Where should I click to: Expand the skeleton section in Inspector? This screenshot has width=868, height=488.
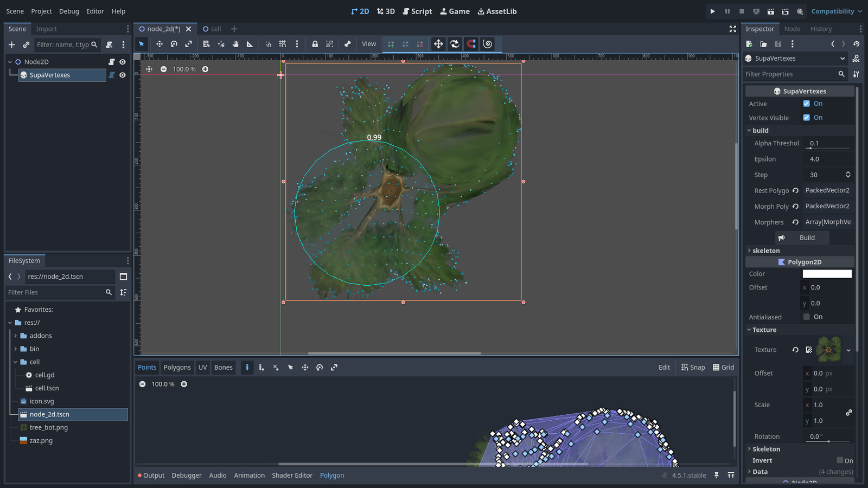pyautogui.click(x=765, y=251)
